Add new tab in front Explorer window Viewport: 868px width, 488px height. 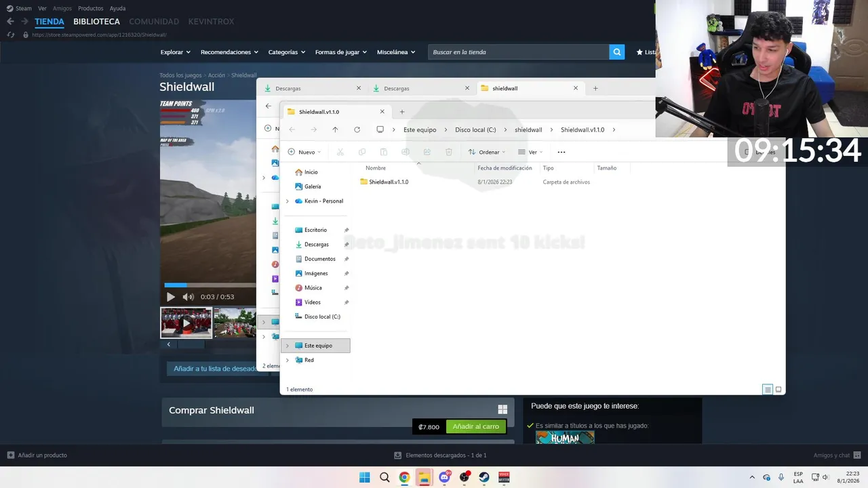pos(402,112)
